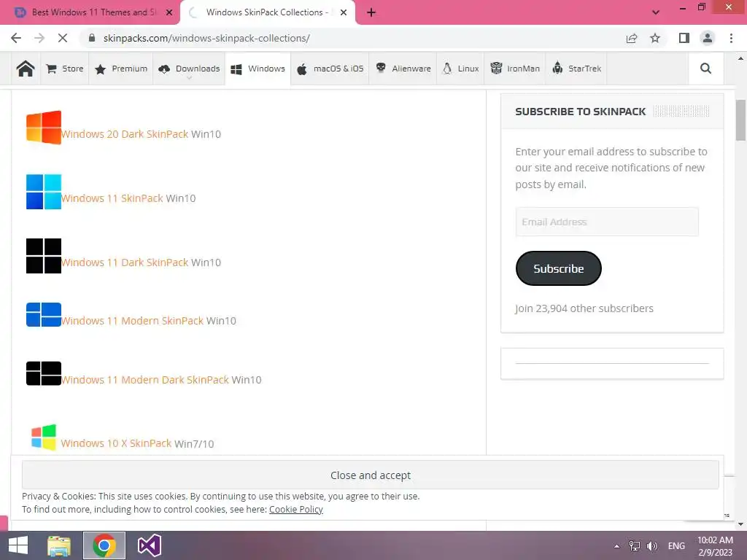Open Visual Studio from the taskbar
747x560 pixels.
coord(149,545)
